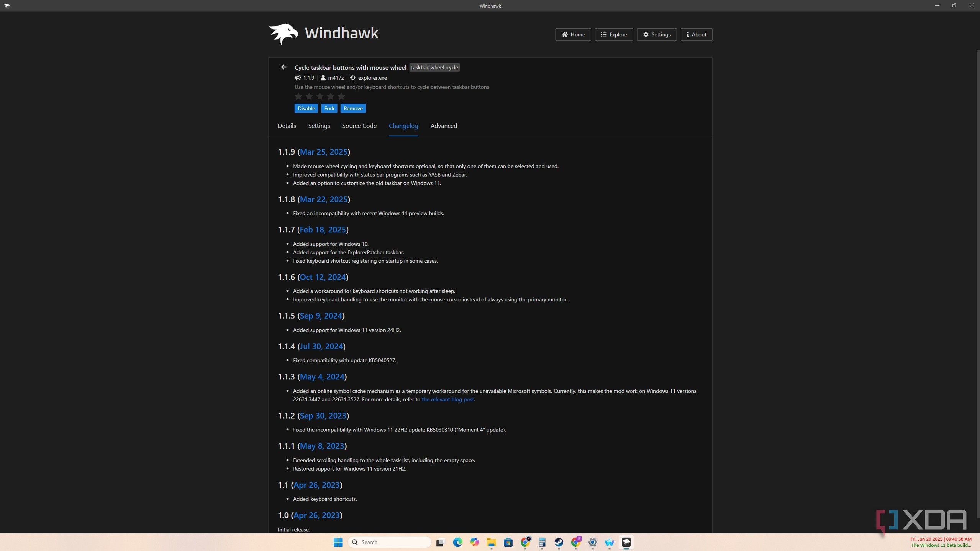Click the fifth rating star
Viewport: 980px width, 551px height.
(341, 96)
